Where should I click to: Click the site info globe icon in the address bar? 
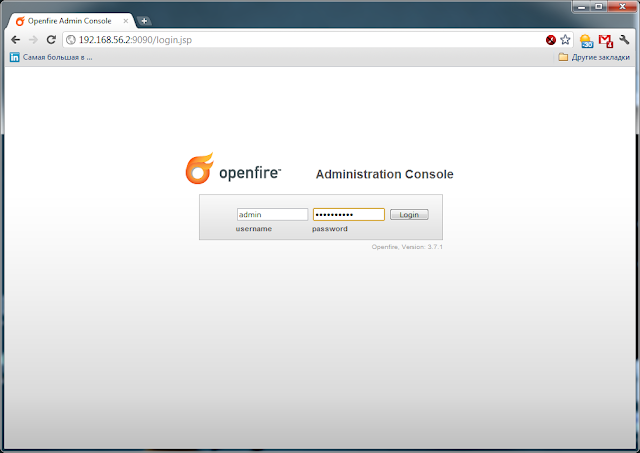71,40
